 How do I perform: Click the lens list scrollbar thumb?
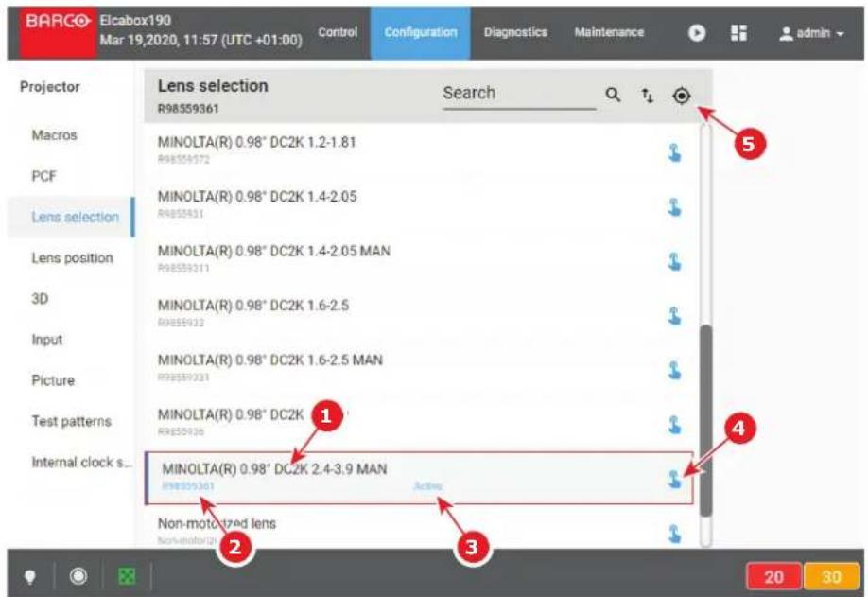point(705,421)
